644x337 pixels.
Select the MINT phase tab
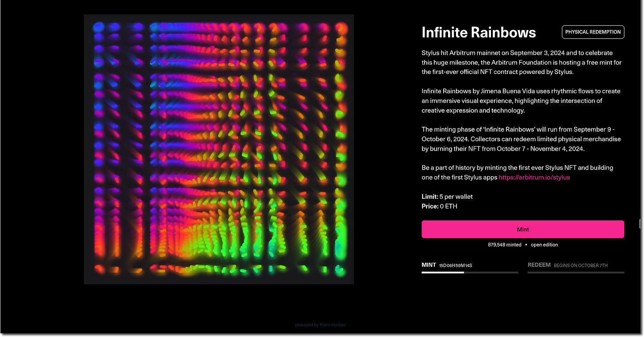[429, 265]
